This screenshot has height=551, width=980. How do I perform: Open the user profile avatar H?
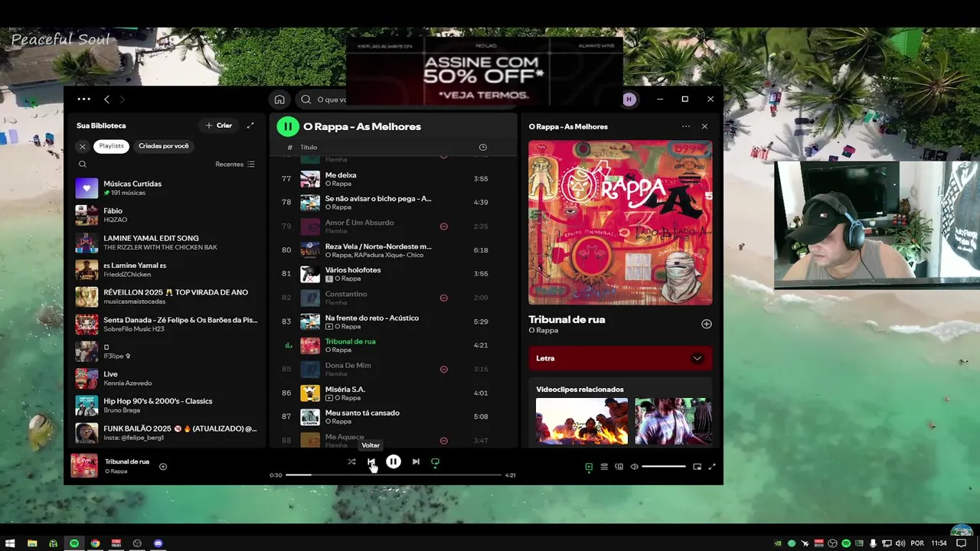point(629,99)
